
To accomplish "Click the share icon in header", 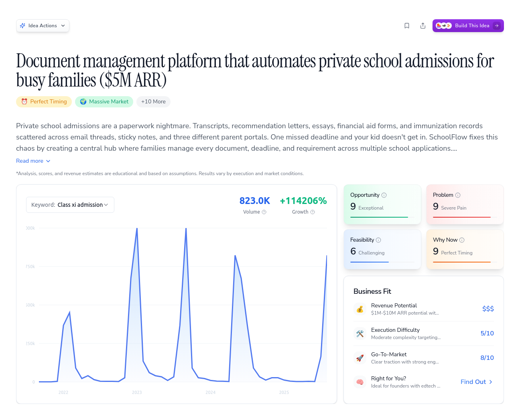I will click(x=423, y=26).
